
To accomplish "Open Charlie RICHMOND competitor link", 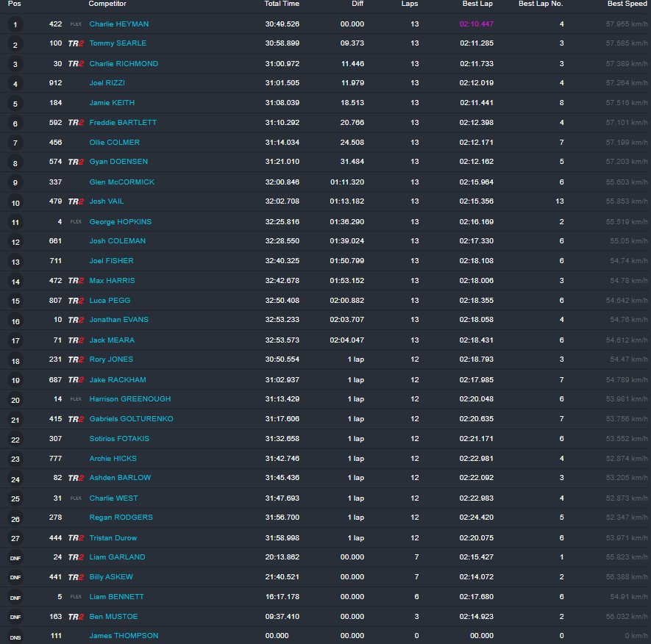I will 124,64.
